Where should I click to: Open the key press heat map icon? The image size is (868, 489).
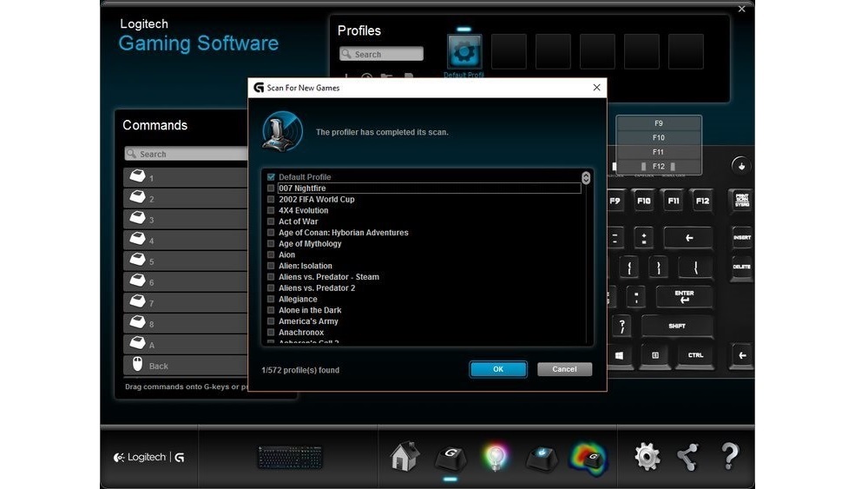[x=588, y=457]
